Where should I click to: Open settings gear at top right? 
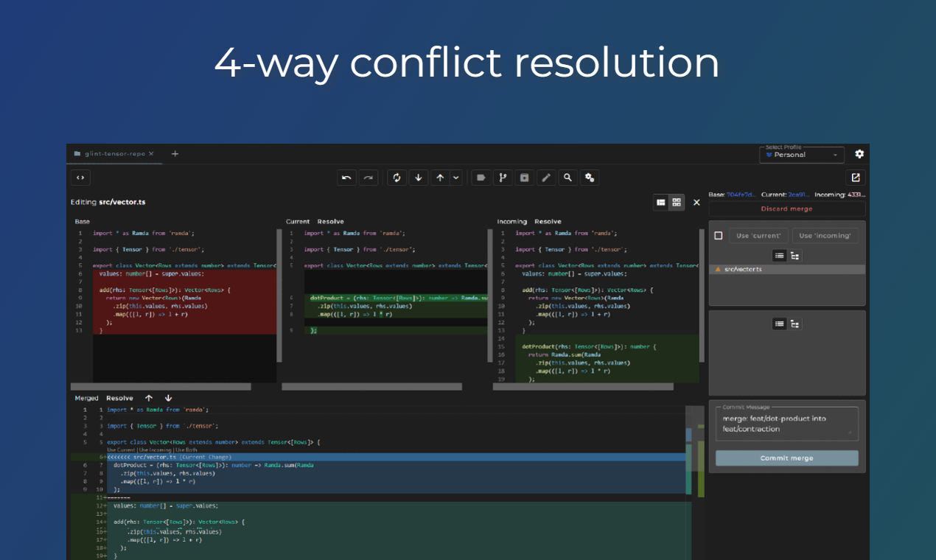(x=859, y=154)
